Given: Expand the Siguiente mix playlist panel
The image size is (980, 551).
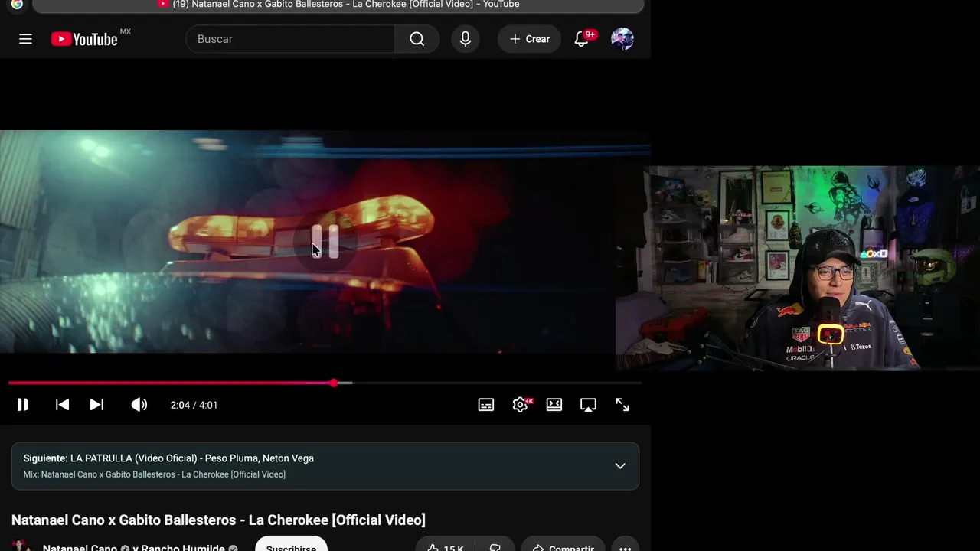Looking at the screenshot, I should 620,466.
